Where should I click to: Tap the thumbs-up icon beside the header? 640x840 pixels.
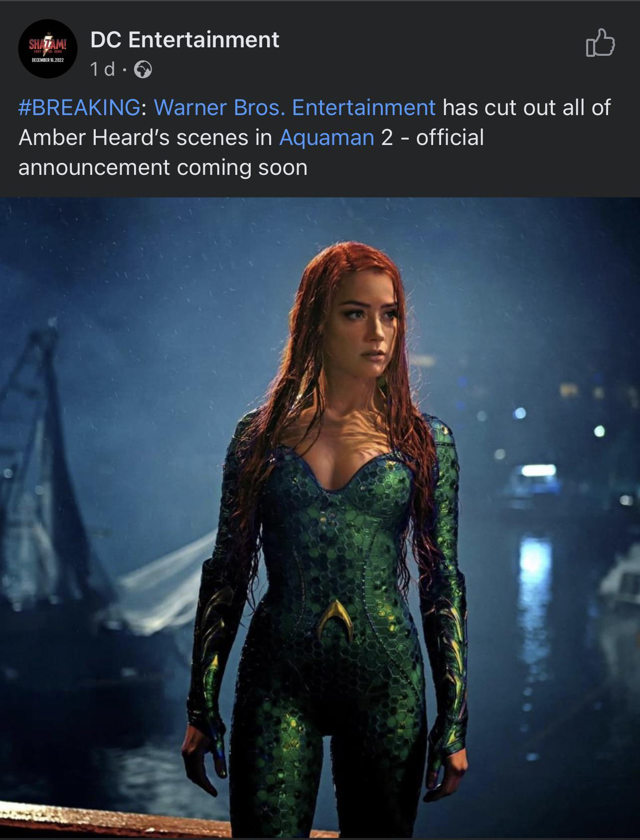click(x=600, y=43)
